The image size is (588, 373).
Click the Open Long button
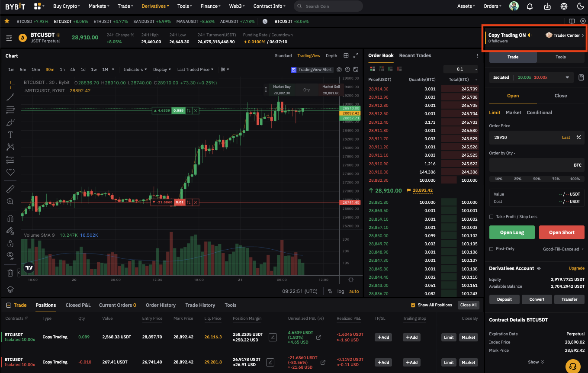[512, 232]
